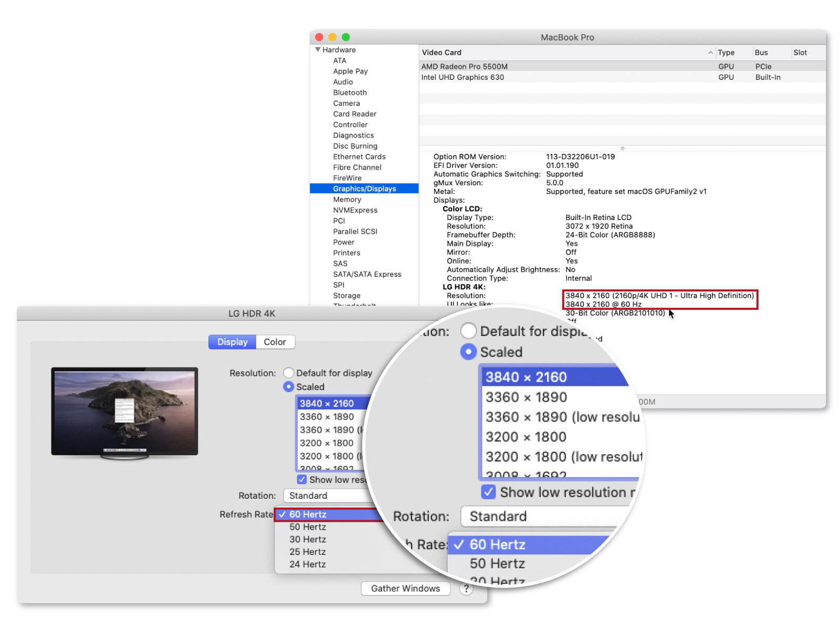Switch to the Display tab
The height and width of the screenshot is (630, 840).
(232, 342)
